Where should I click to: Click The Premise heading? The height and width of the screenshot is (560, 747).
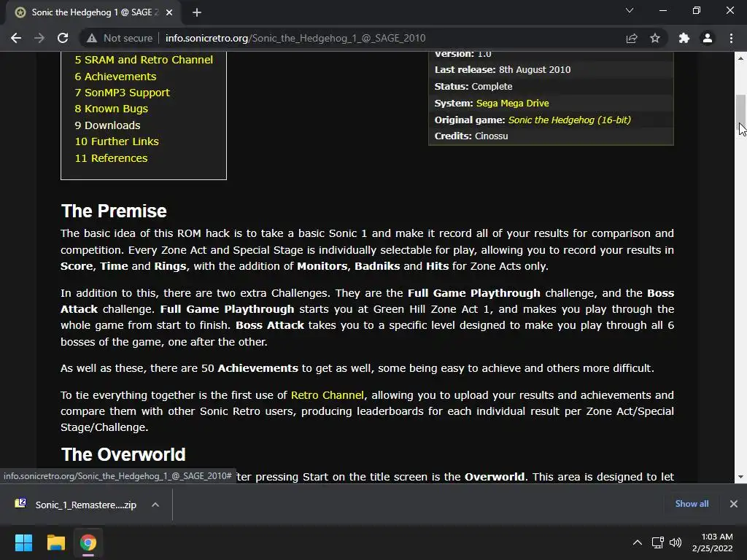coord(114,211)
